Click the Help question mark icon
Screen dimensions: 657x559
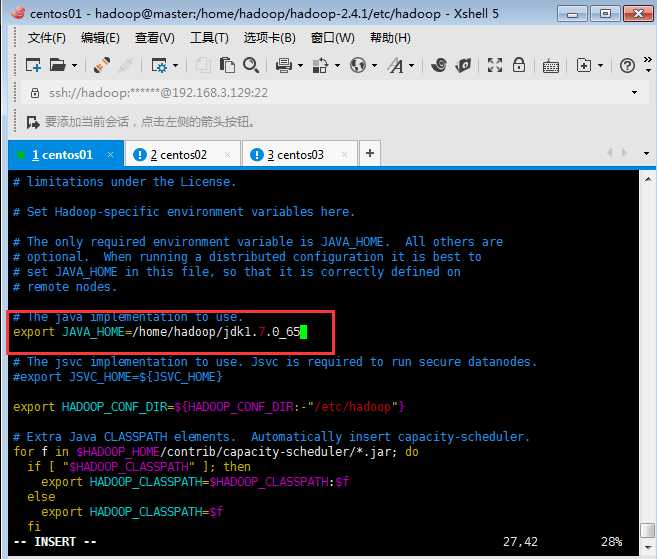(627, 65)
